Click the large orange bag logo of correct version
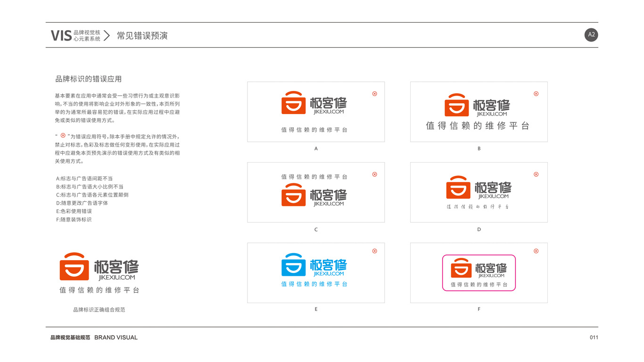Screen dimensions: 644x362 pos(74,267)
